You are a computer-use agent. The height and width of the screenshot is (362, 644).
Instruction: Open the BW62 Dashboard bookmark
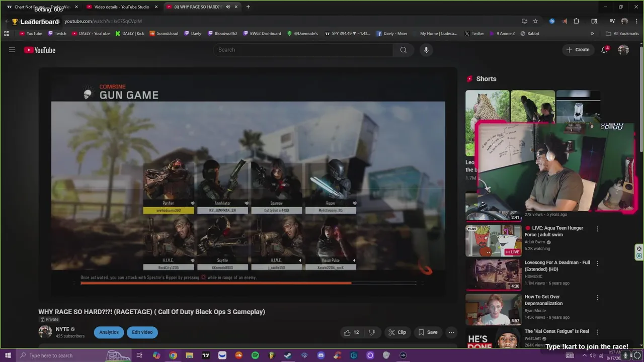click(262, 33)
